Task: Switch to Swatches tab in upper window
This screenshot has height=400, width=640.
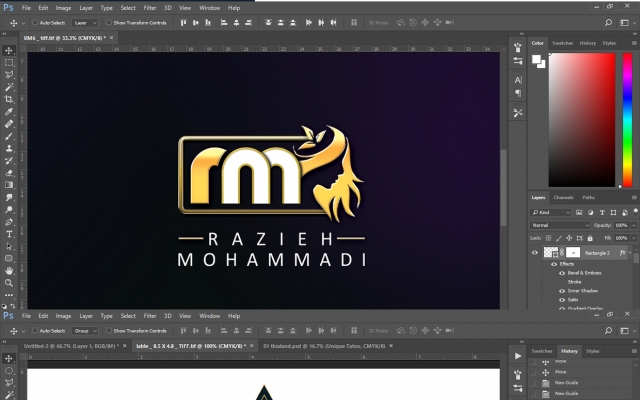Action: click(x=562, y=43)
